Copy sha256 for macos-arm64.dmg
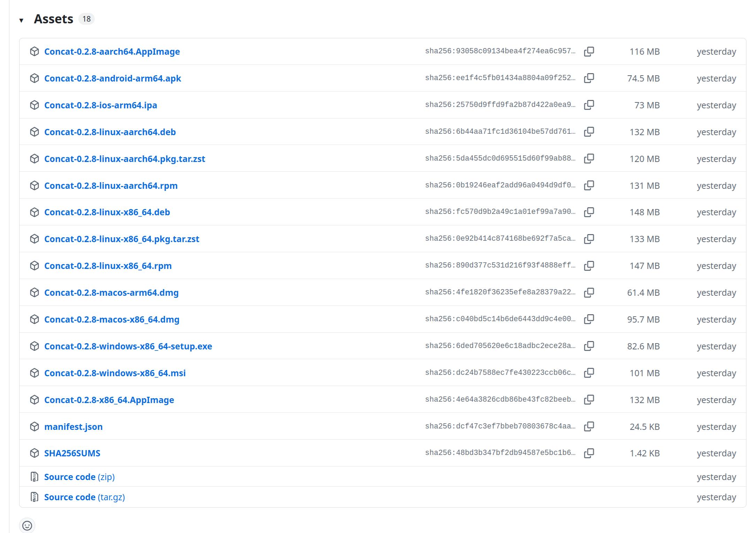This screenshot has height=533, width=756. tap(589, 293)
